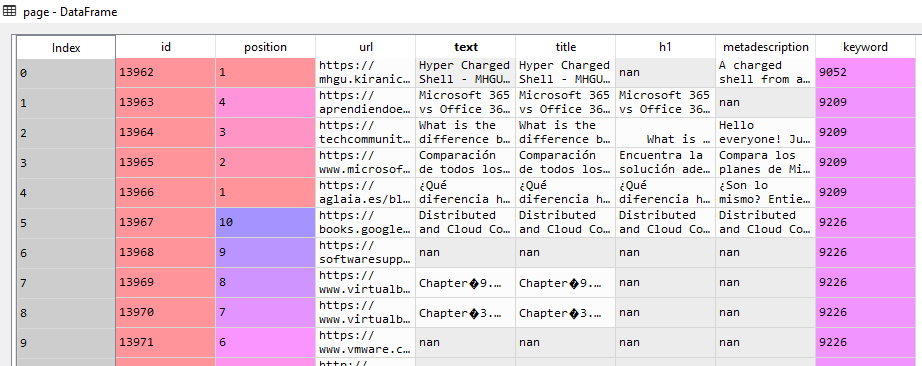Select id cell 13968
Viewport: 922px width, 366px height.
pyautogui.click(x=166, y=253)
